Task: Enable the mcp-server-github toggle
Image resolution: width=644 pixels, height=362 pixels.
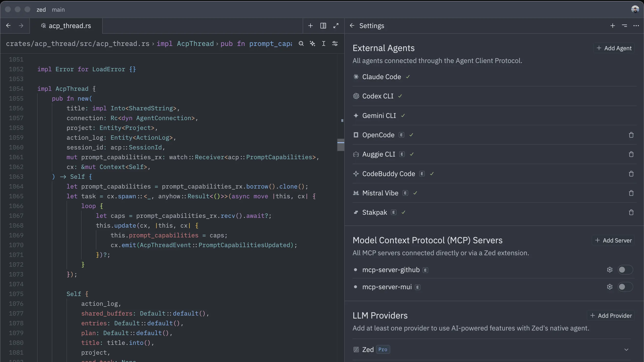Action: 625,270
